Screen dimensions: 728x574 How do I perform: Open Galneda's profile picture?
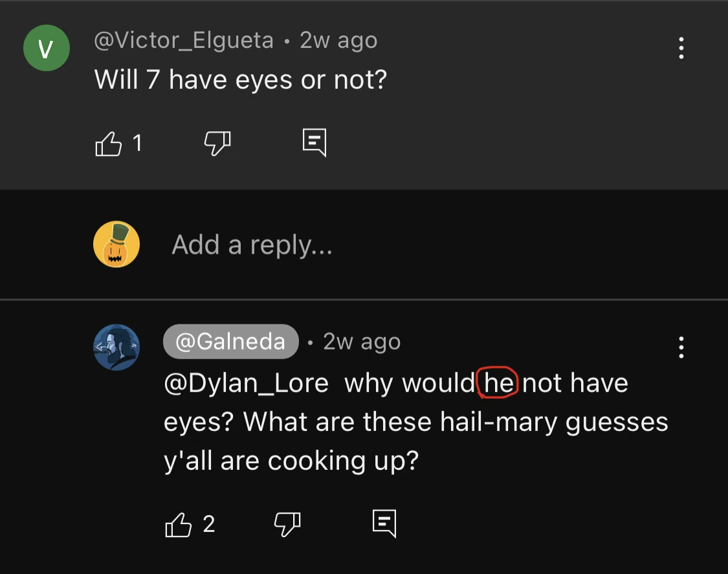click(116, 348)
